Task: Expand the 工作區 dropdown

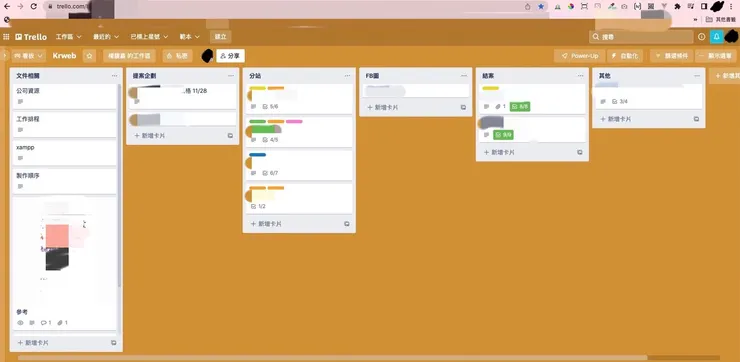Action: tap(68, 36)
